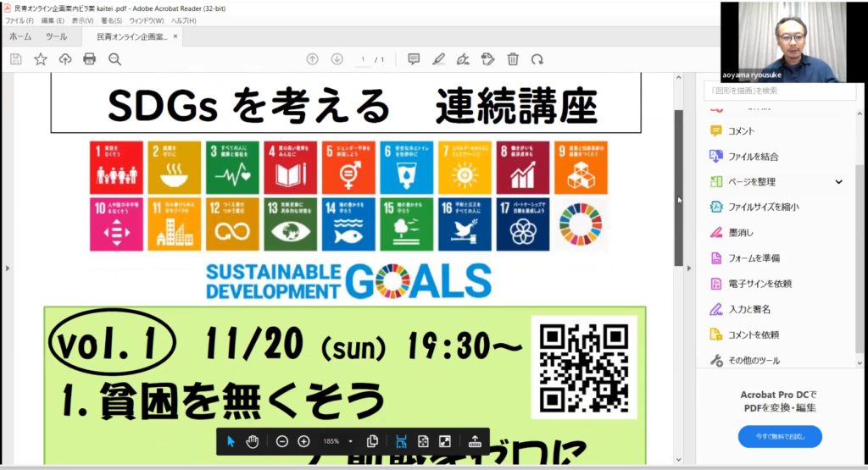
Task: Collapse the right tools pane arrow
Action: (x=678, y=200)
